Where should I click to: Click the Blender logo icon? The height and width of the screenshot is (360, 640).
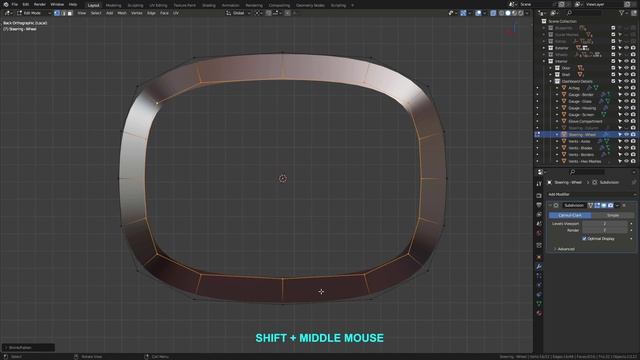click(6, 4)
